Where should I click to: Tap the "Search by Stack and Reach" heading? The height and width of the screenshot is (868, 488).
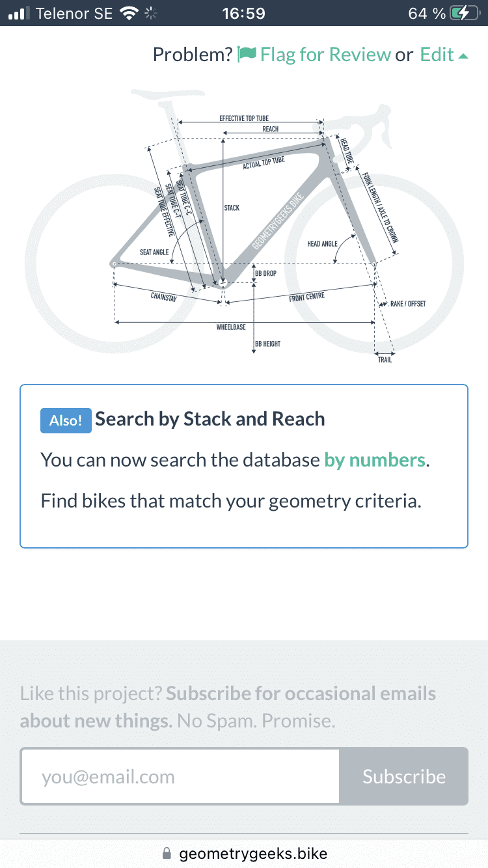tap(210, 419)
